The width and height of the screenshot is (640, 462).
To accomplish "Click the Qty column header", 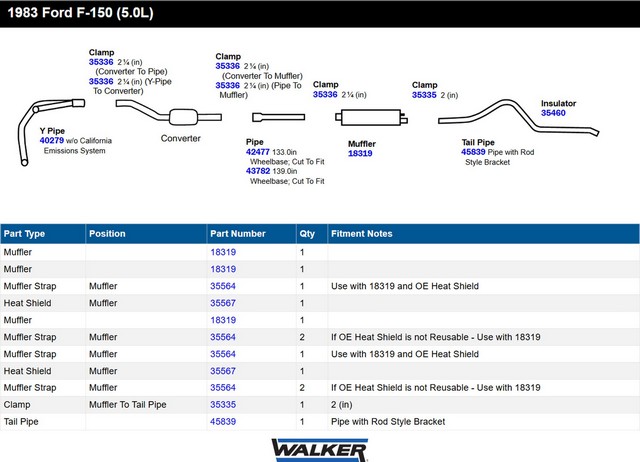I will 312,233.
